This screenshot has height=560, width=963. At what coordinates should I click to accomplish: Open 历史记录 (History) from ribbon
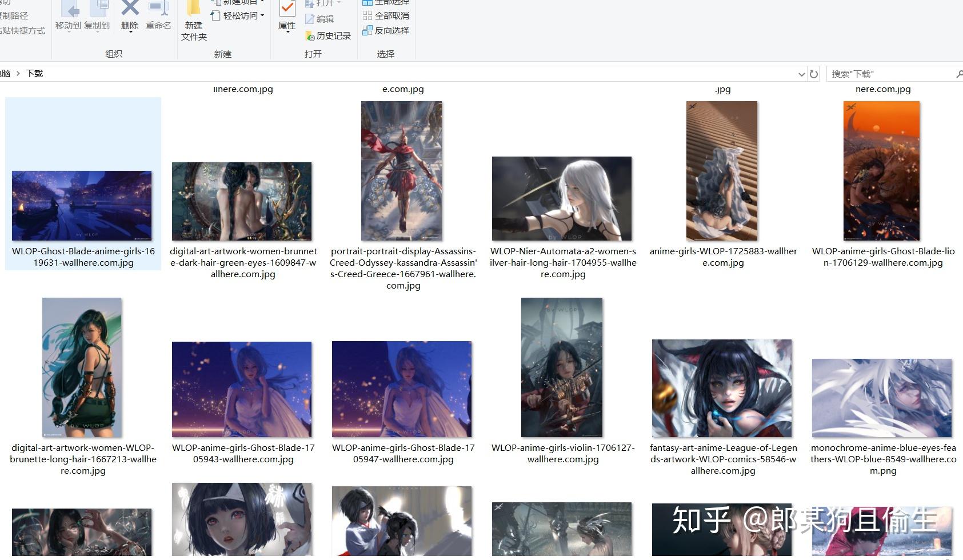329,36
